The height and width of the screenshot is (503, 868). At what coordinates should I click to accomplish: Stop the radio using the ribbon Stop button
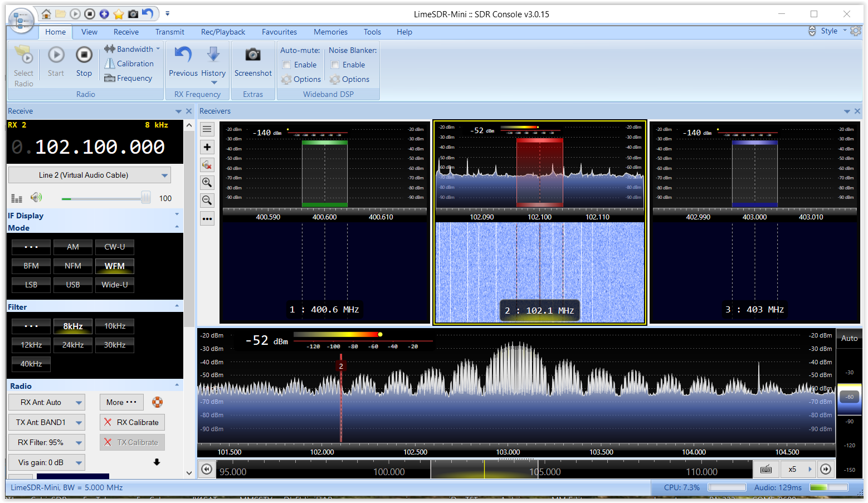coord(84,62)
